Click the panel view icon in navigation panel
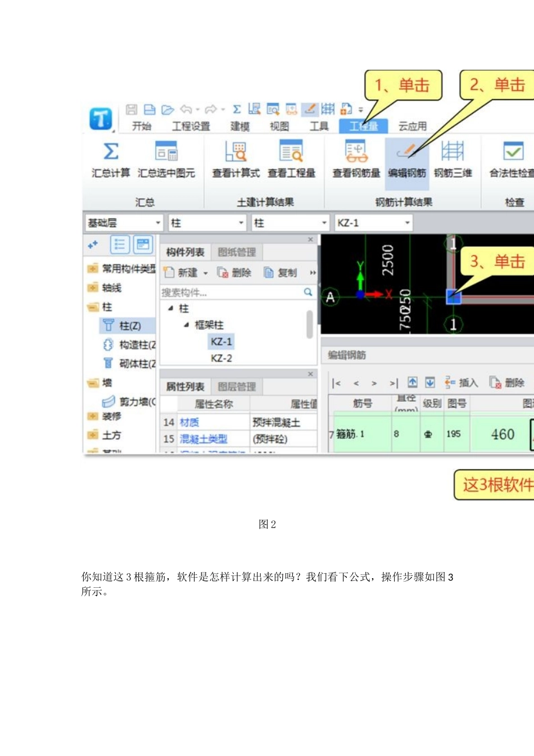534x756 pixels. pyautogui.click(x=143, y=244)
